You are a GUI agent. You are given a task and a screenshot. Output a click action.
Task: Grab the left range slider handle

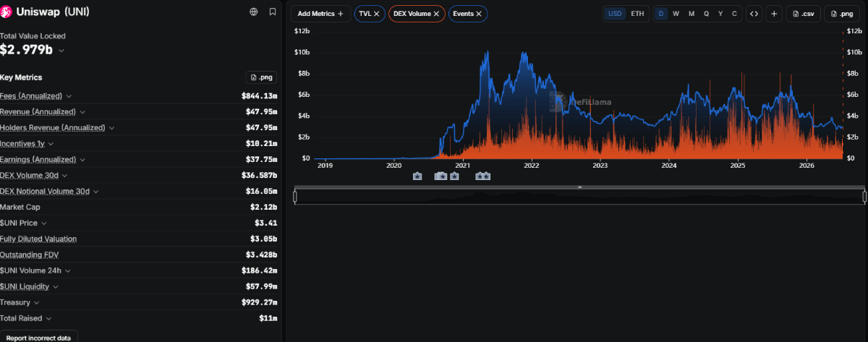click(295, 197)
